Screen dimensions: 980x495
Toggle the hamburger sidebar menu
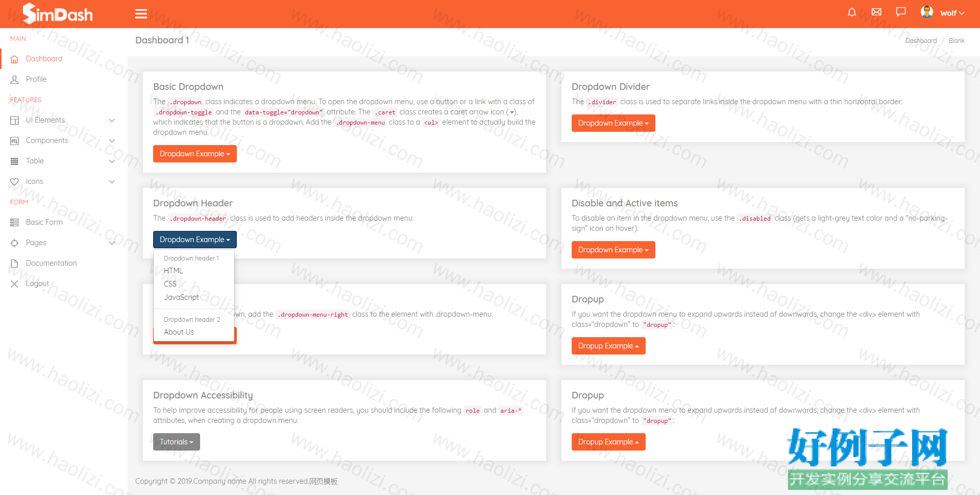(141, 14)
